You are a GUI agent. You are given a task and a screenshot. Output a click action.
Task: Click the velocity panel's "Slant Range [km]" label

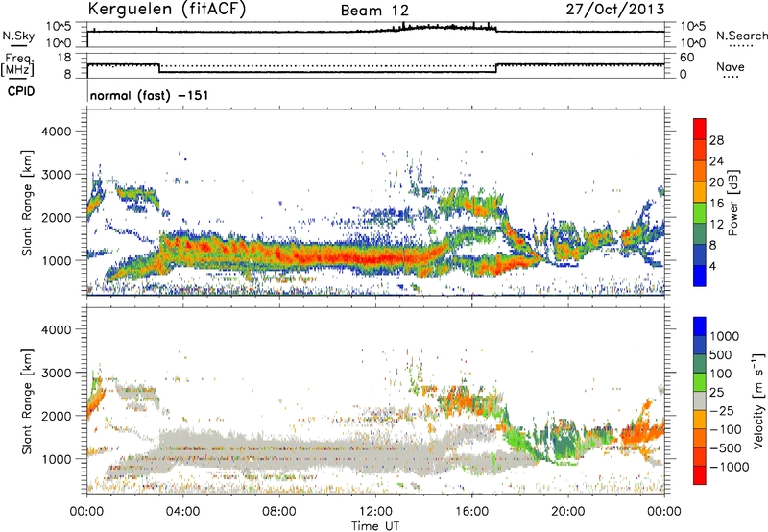pyautogui.click(x=27, y=401)
